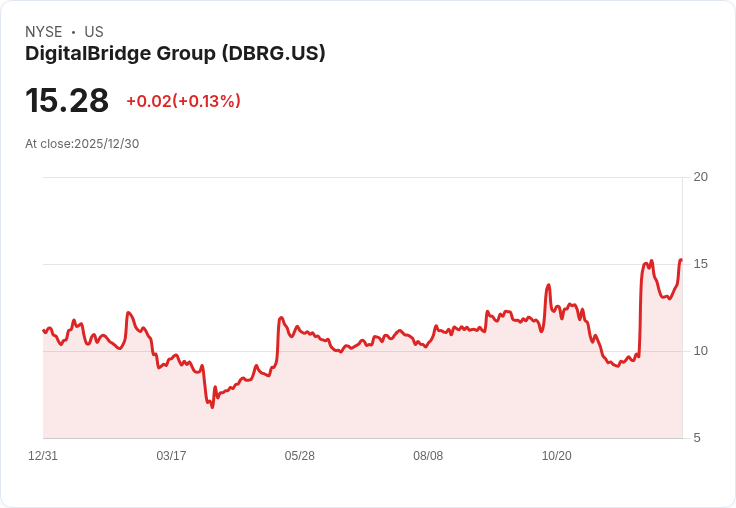
Task: Click the 20 price axis label
Action: [x=700, y=177]
